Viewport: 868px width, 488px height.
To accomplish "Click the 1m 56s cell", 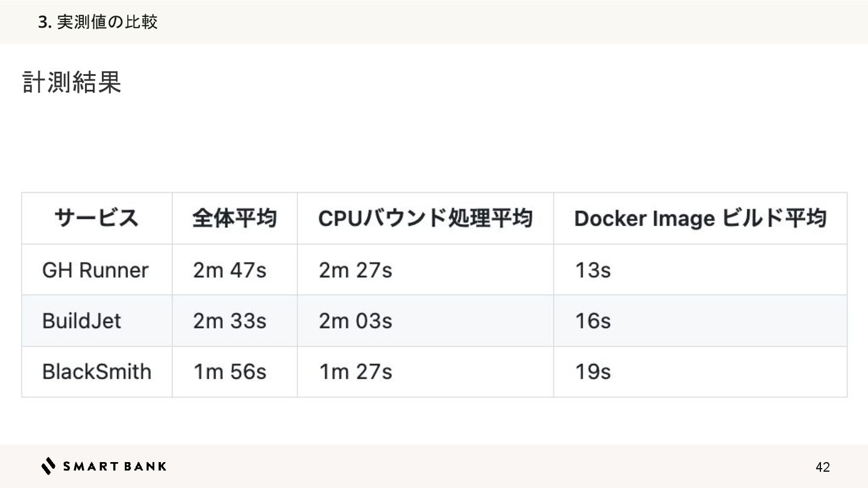I will [230, 372].
